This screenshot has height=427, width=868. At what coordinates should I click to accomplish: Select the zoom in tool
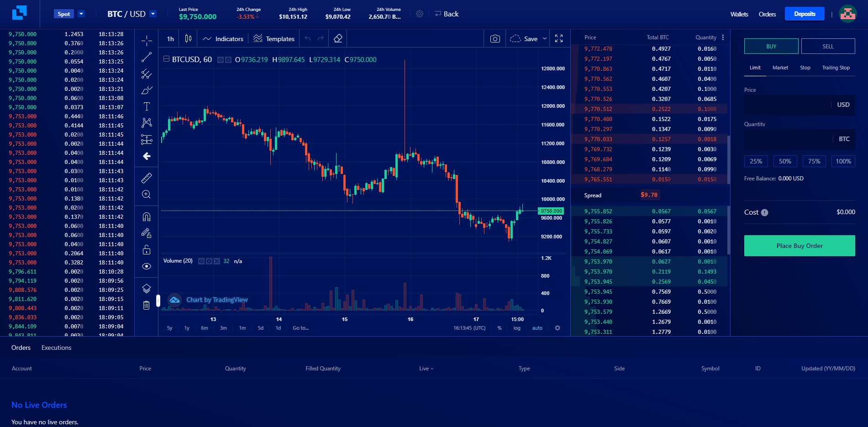tap(147, 195)
